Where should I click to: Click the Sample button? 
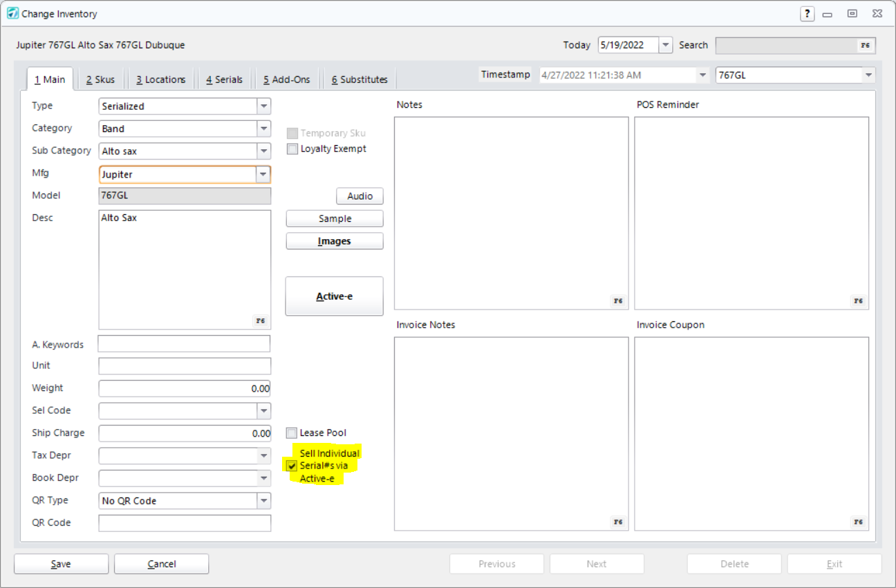pos(335,218)
